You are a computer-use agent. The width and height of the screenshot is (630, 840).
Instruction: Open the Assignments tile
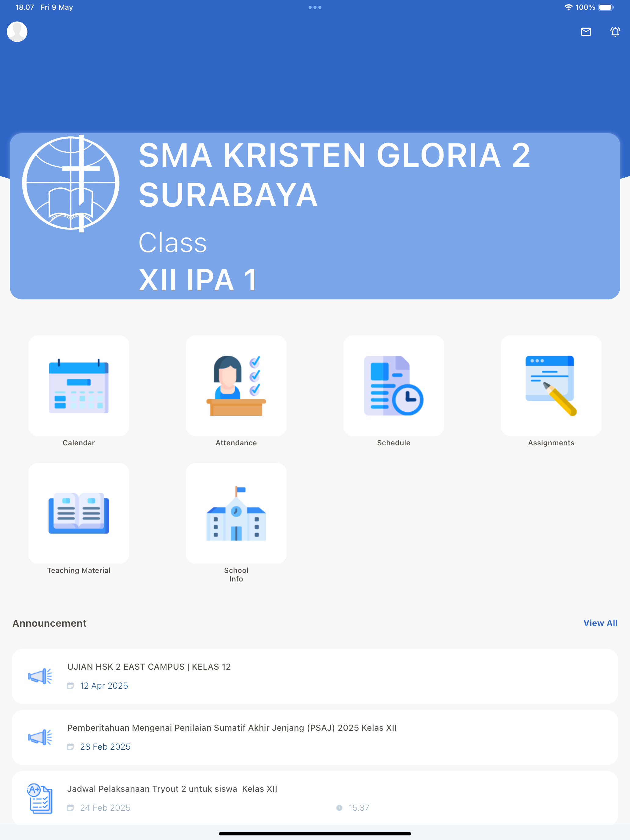point(551,386)
